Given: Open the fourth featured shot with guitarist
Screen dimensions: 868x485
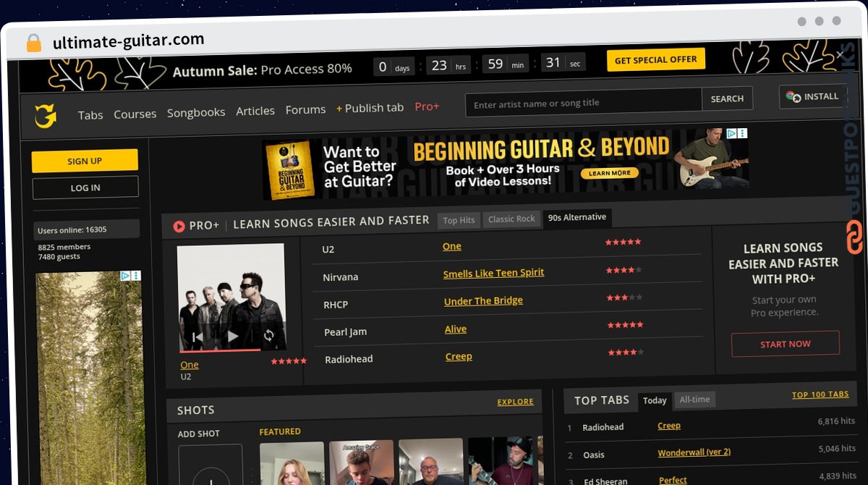Looking at the screenshot, I should (500, 460).
